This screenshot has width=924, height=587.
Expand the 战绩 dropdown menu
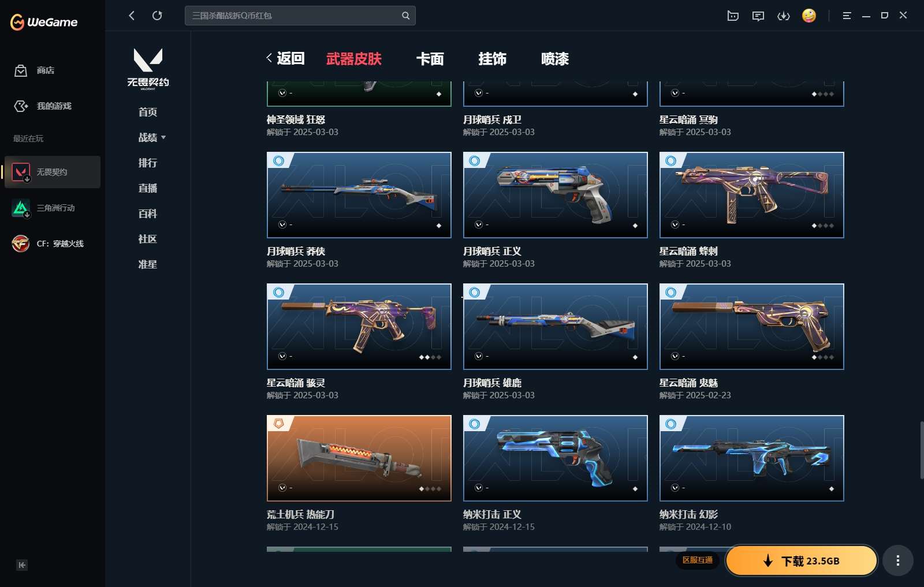pyautogui.click(x=152, y=137)
